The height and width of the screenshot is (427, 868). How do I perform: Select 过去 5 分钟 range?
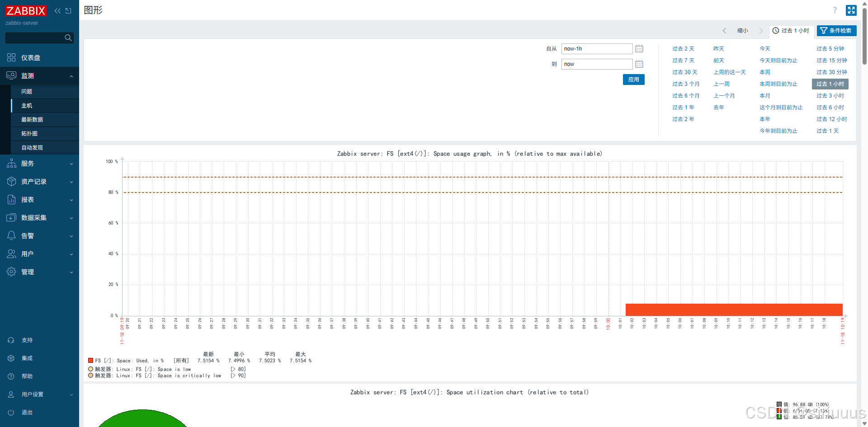click(830, 49)
